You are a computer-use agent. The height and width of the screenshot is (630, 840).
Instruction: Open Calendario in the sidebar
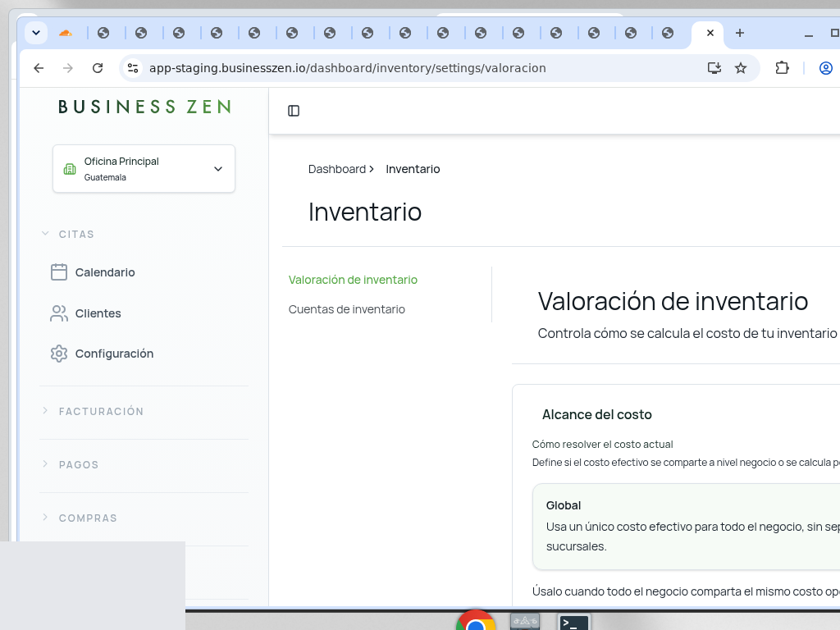(x=105, y=272)
